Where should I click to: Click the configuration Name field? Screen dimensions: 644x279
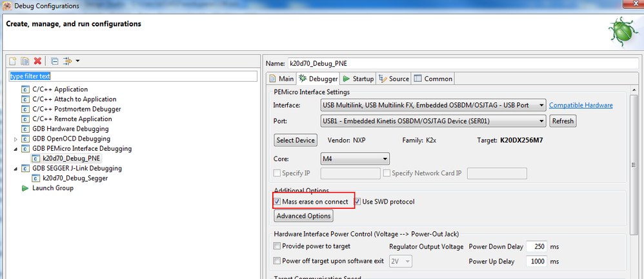[x=464, y=63]
